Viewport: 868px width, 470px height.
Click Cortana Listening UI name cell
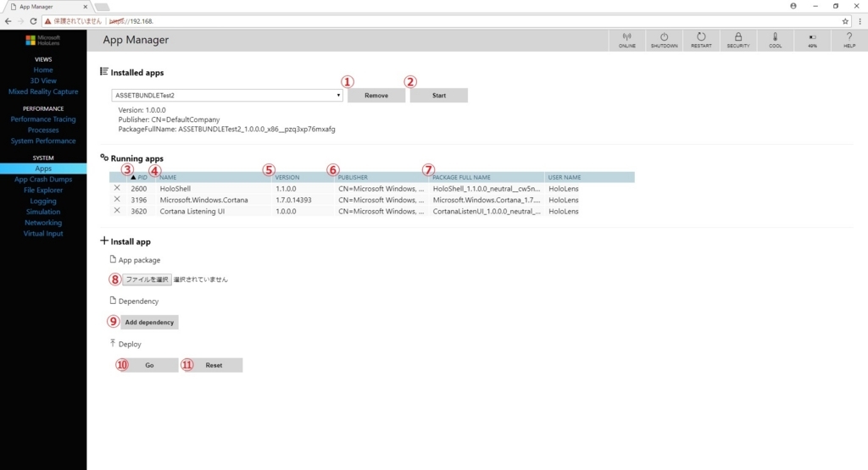tap(192, 211)
